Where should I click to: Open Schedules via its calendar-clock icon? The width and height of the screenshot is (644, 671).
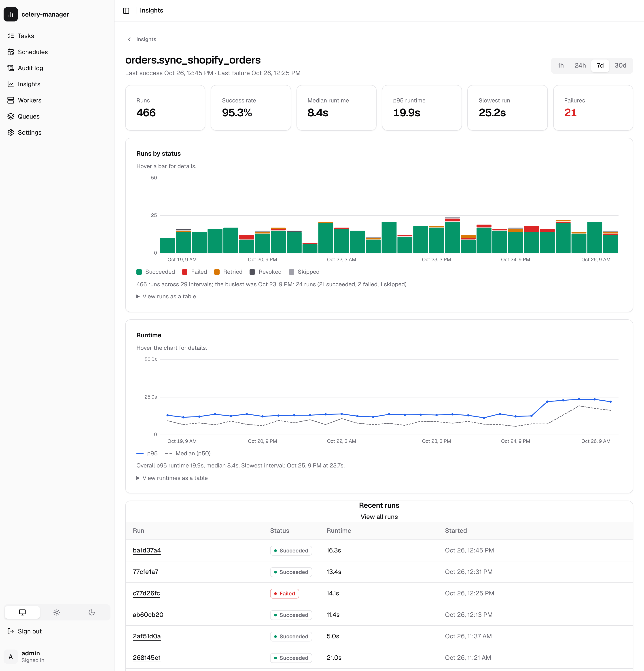pos(11,52)
